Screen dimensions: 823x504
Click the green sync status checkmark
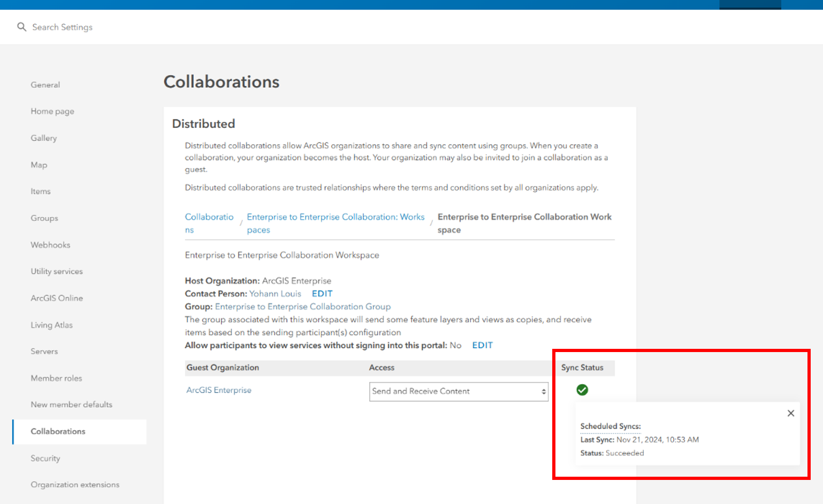click(582, 390)
